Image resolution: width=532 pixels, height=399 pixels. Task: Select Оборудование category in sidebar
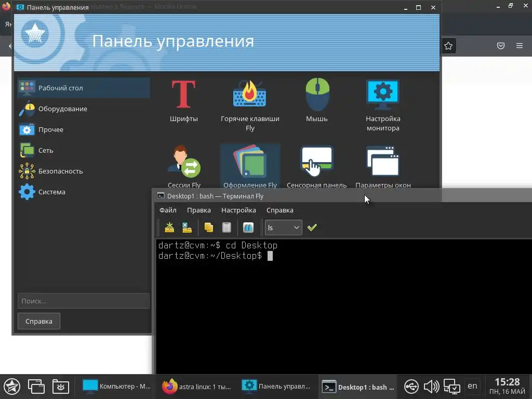click(x=84, y=109)
